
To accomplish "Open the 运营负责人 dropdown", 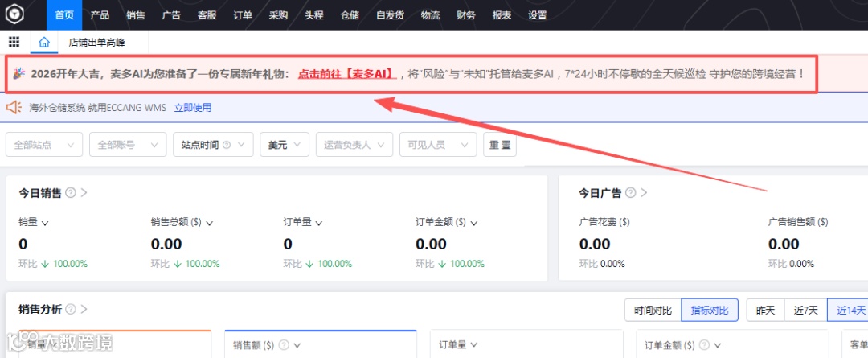I will pyautogui.click(x=354, y=145).
